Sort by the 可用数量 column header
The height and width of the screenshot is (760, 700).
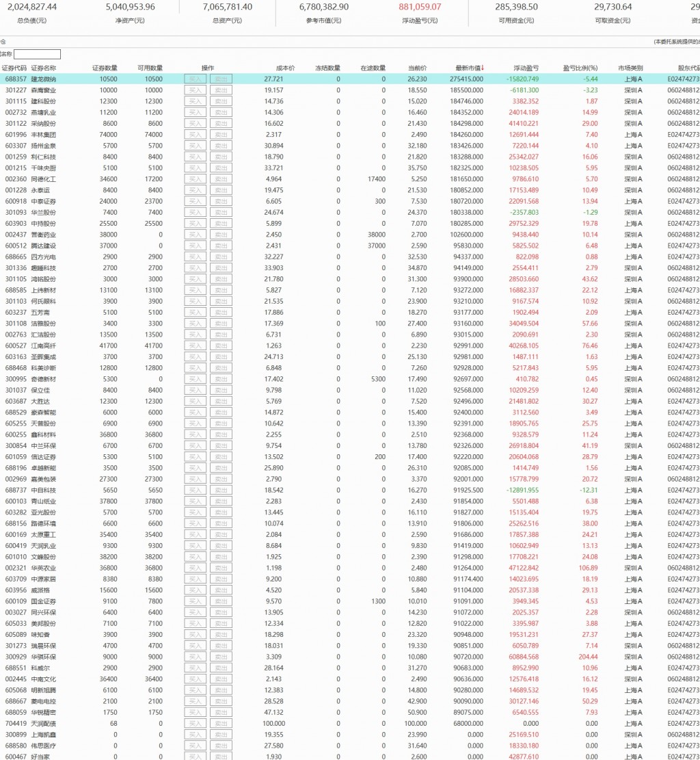[150, 68]
